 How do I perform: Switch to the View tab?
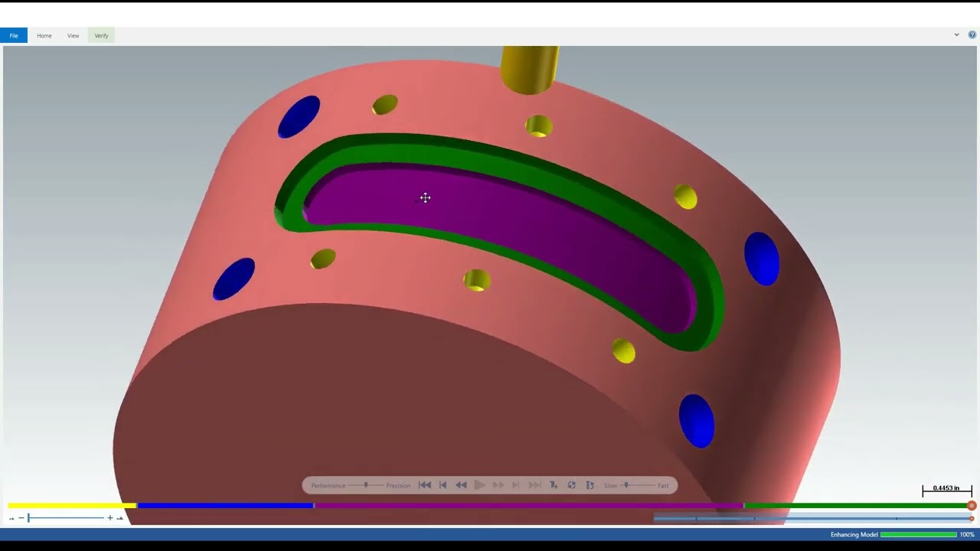click(x=73, y=35)
